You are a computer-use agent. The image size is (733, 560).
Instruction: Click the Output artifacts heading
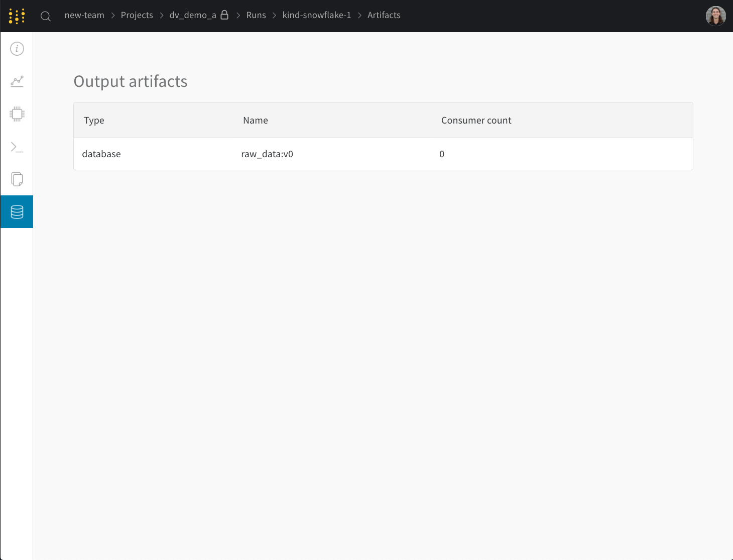(x=131, y=81)
